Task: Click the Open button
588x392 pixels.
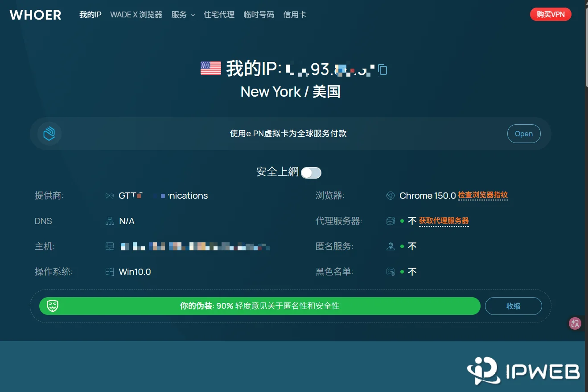Action: point(524,134)
